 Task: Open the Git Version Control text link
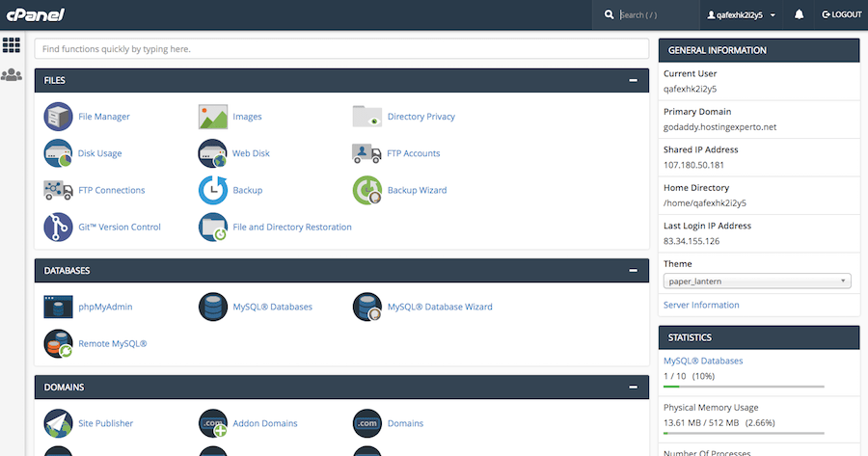120,227
